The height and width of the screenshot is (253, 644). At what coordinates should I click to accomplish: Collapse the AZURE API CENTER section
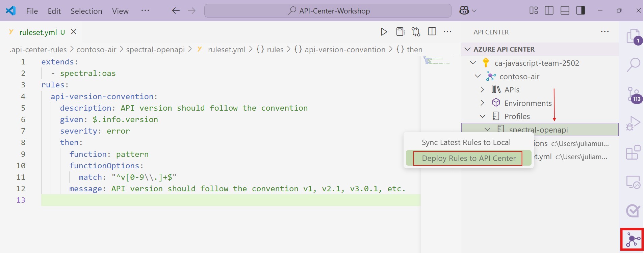(x=468, y=49)
